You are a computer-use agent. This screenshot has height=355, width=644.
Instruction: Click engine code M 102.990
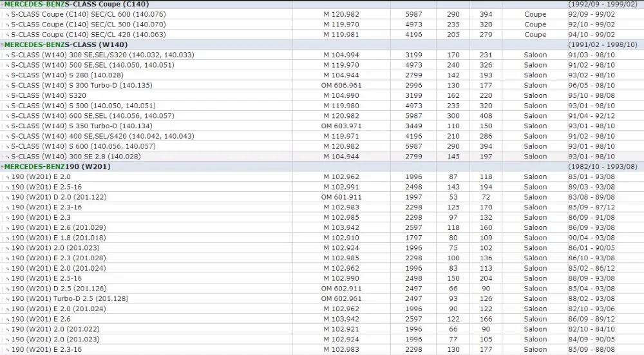click(341, 278)
